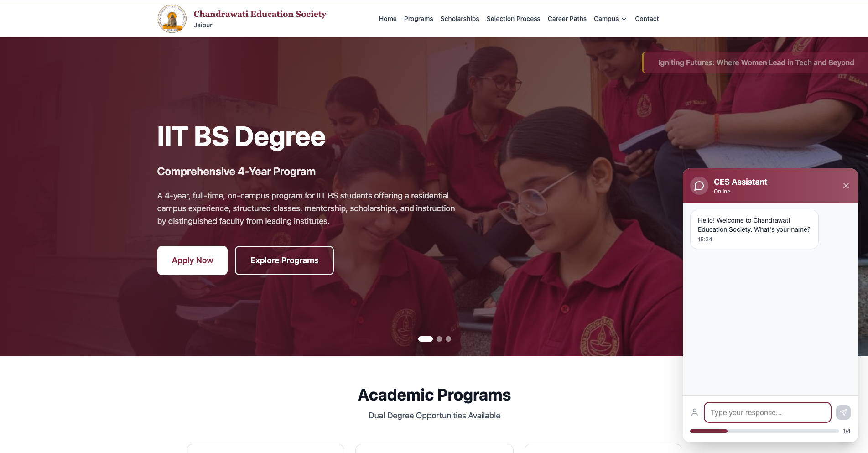Go to the Scholarships page
868x453 pixels.
459,19
